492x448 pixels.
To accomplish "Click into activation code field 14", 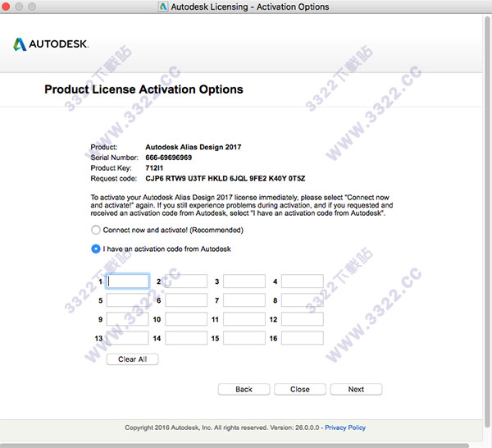I will point(186,338).
